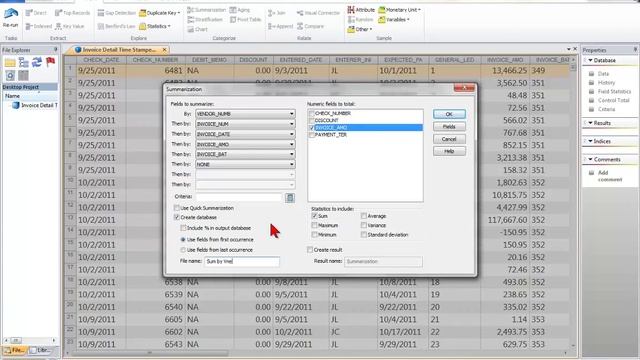The height and width of the screenshot is (360, 640).
Task: Click the folder icon in File Explorer
Action: [10, 62]
